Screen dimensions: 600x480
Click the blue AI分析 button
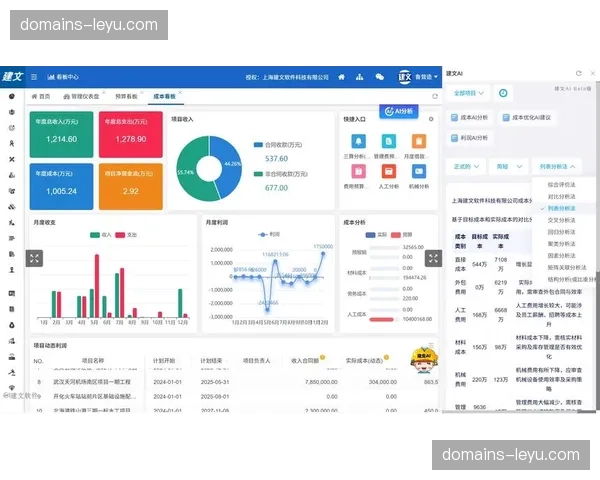coord(397,111)
